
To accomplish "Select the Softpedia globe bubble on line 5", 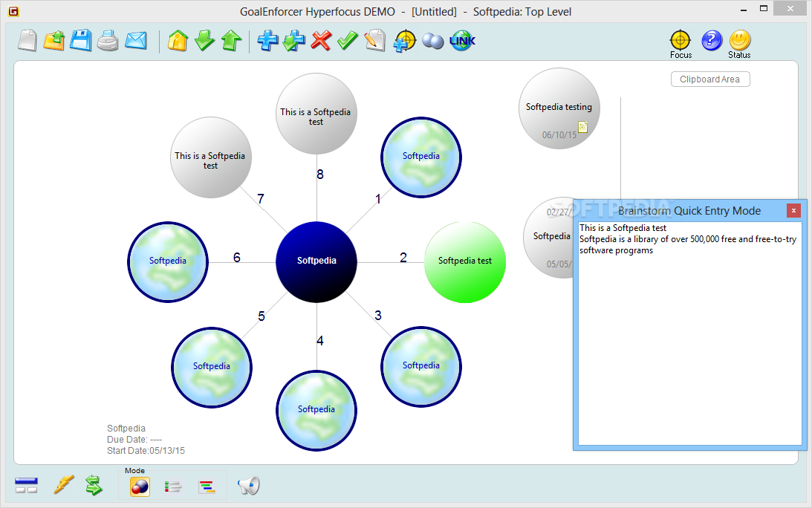I will pyautogui.click(x=211, y=367).
